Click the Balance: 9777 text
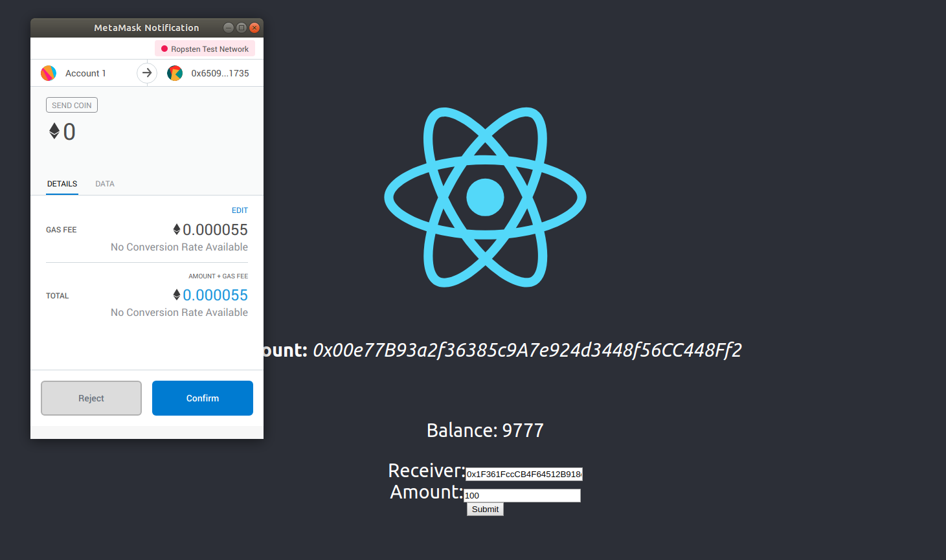The image size is (946, 560). point(485,431)
